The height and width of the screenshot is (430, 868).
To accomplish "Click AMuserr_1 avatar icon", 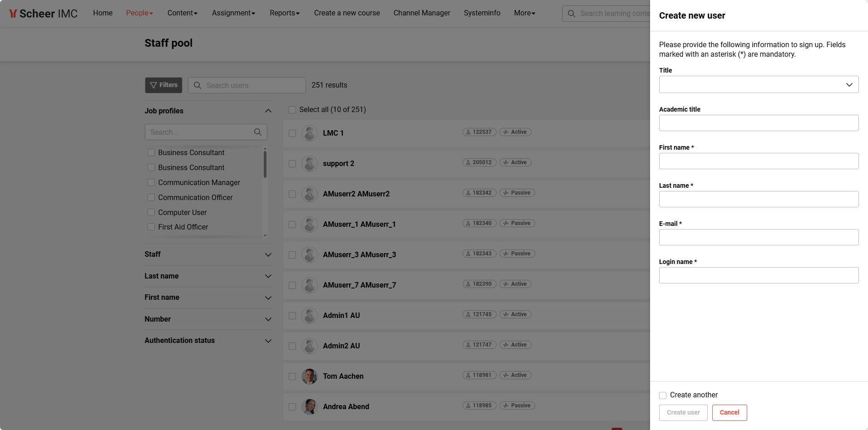I will tap(310, 225).
